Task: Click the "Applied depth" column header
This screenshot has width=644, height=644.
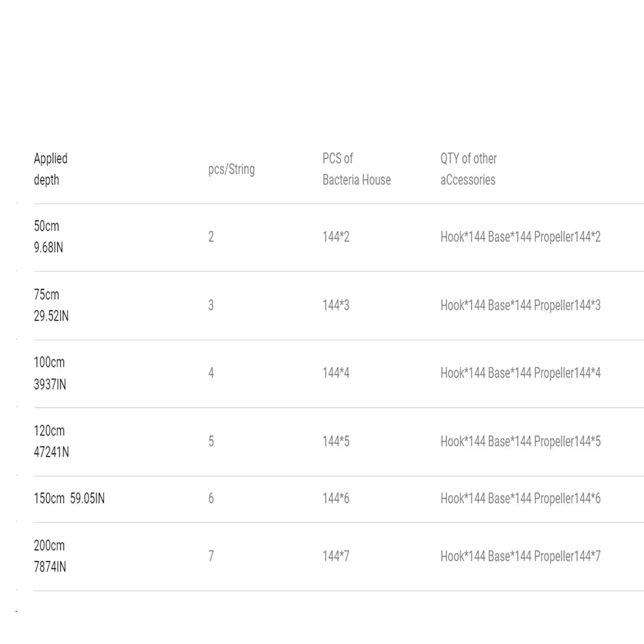Action: (51, 169)
